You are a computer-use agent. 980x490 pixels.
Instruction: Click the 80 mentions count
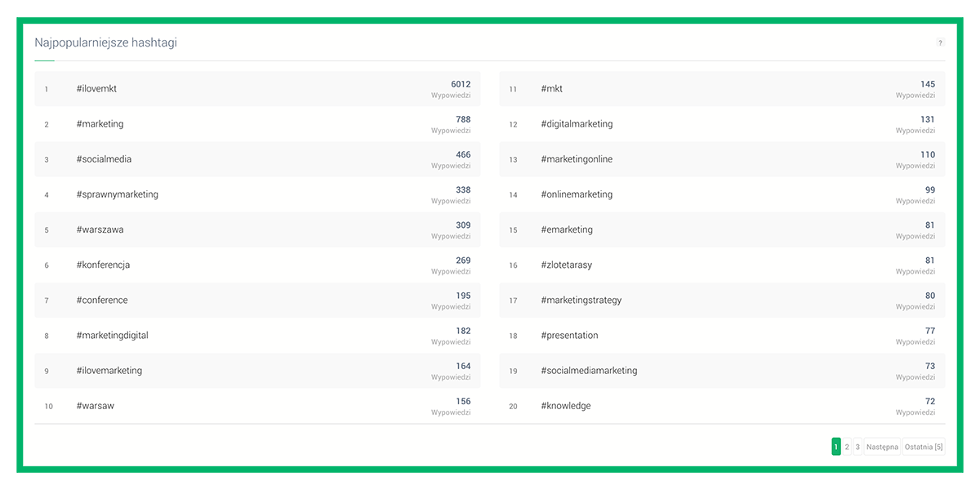tap(930, 296)
